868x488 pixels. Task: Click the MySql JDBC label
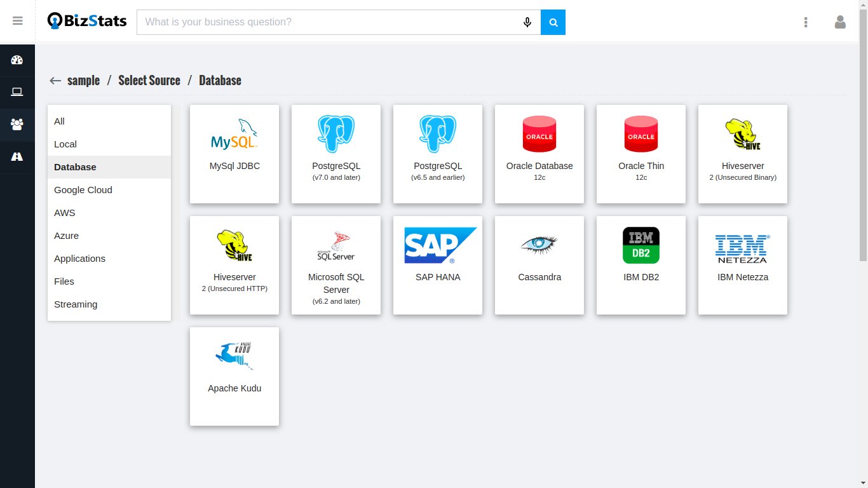[234, 166]
